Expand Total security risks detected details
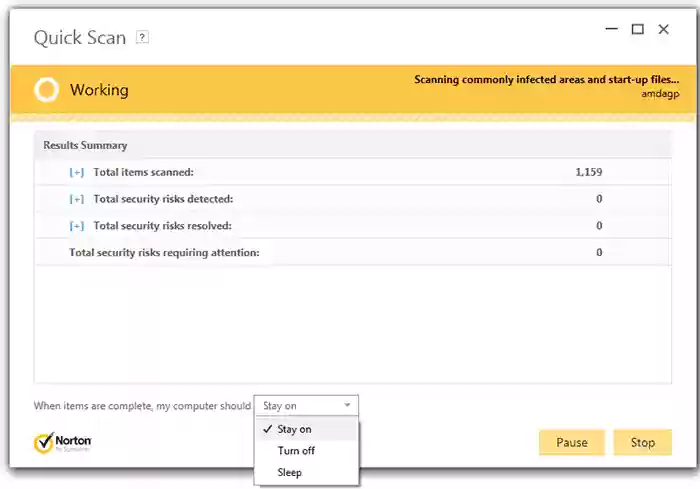Image resolution: width=700 pixels, height=489 pixels. click(x=77, y=199)
